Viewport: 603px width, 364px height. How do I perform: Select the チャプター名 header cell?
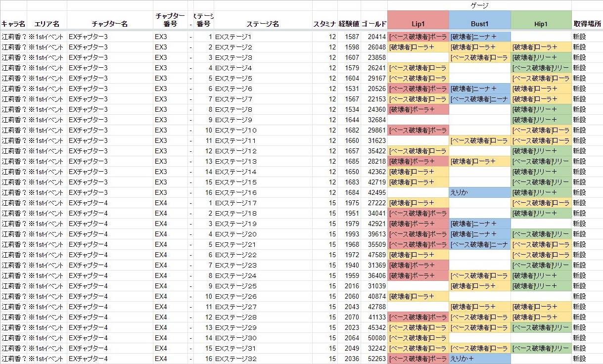[109, 24]
